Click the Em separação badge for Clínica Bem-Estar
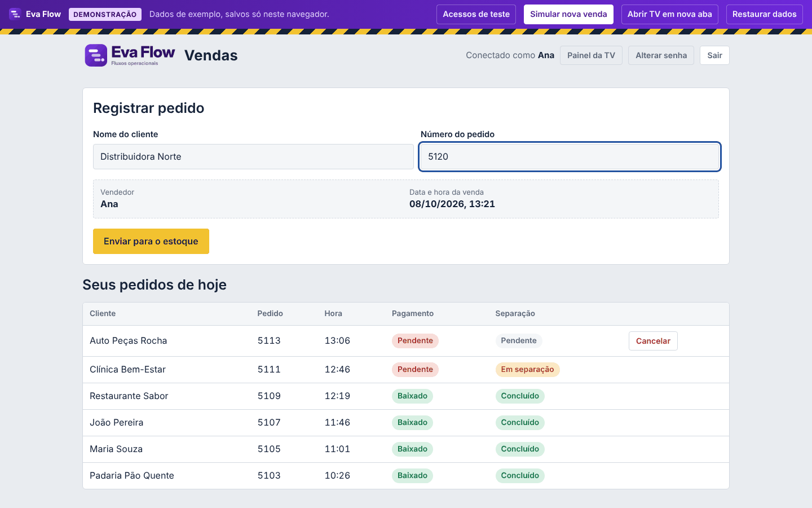 527,370
